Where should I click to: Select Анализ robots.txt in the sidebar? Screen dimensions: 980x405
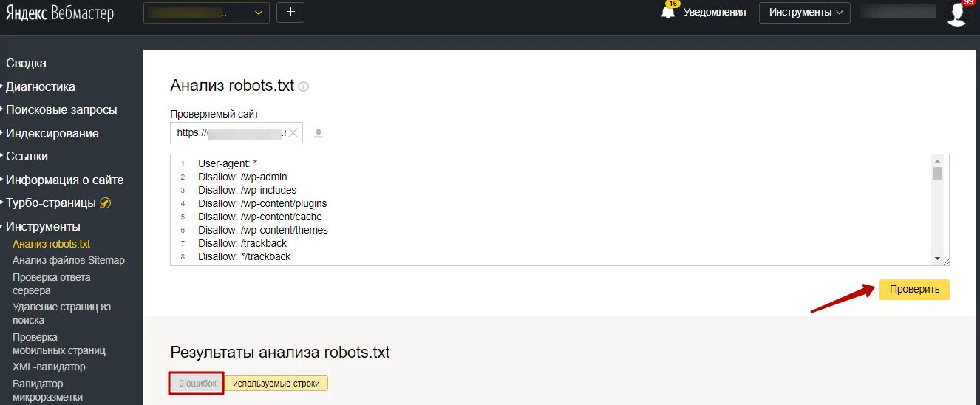click(x=51, y=244)
